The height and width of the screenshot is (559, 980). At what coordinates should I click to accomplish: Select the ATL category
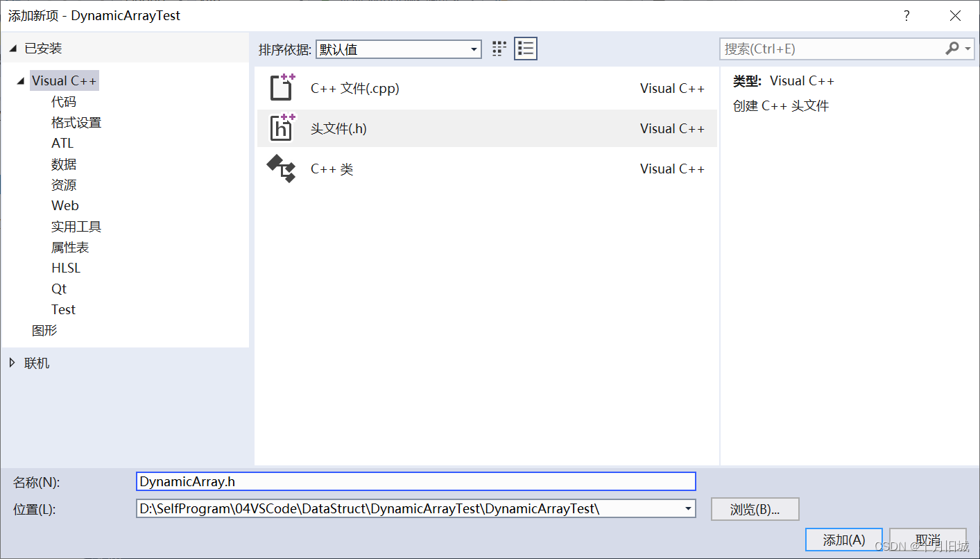pos(62,144)
